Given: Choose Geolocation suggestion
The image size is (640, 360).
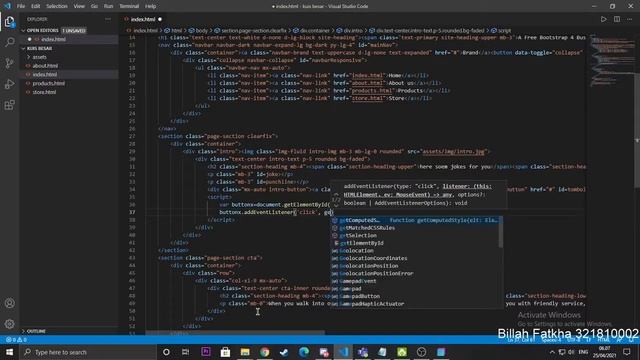Looking at the screenshot, I should pyautogui.click(x=414, y=251).
